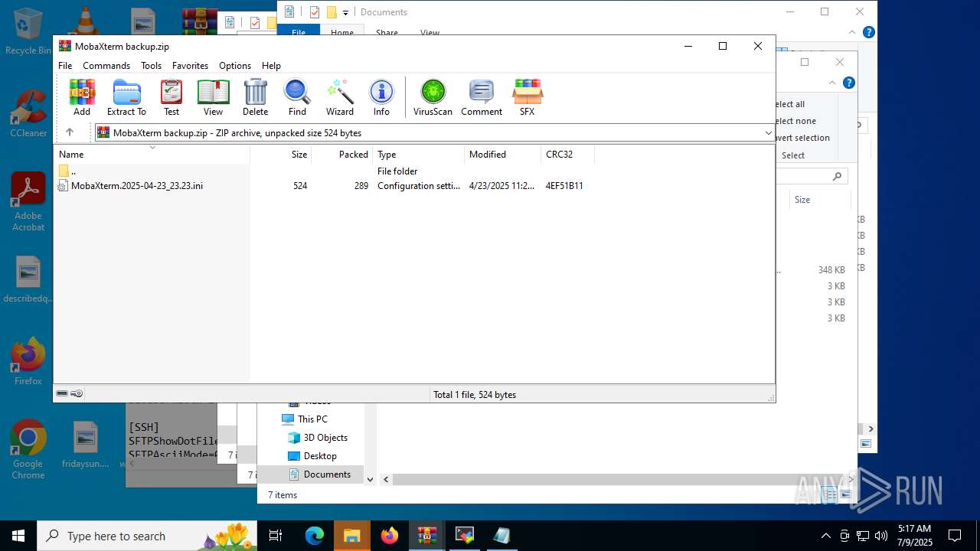Show hidden system tray icons
Image resolution: width=980 pixels, height=551 pixels.
coord(825,536)
